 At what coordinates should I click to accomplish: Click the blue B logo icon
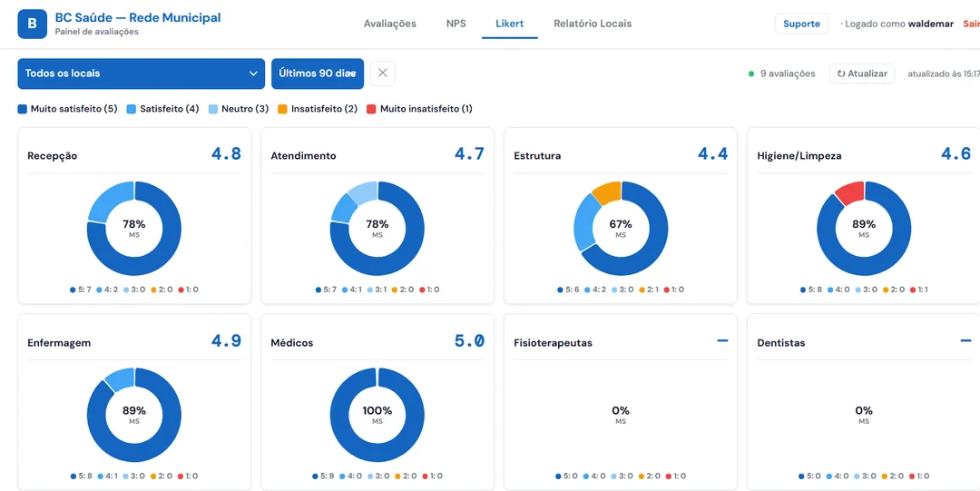pyautogui.click(x=33, y=24)
